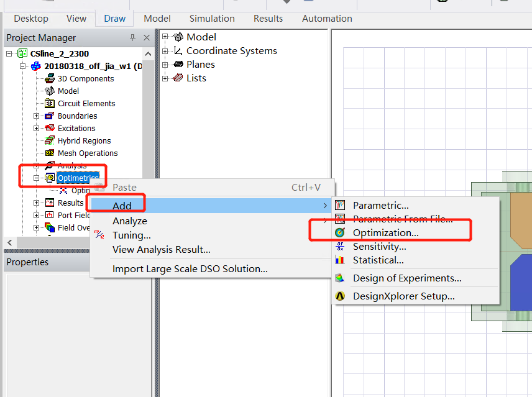
Task: Expand the Boundaries tree node
Action: [37, 116]
